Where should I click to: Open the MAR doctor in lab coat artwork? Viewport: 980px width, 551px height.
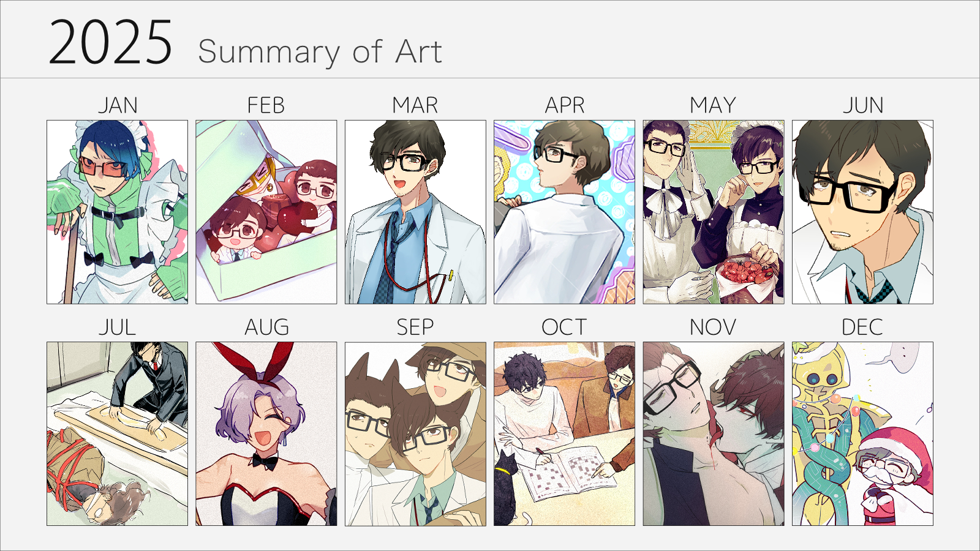[x=415, y=212]
